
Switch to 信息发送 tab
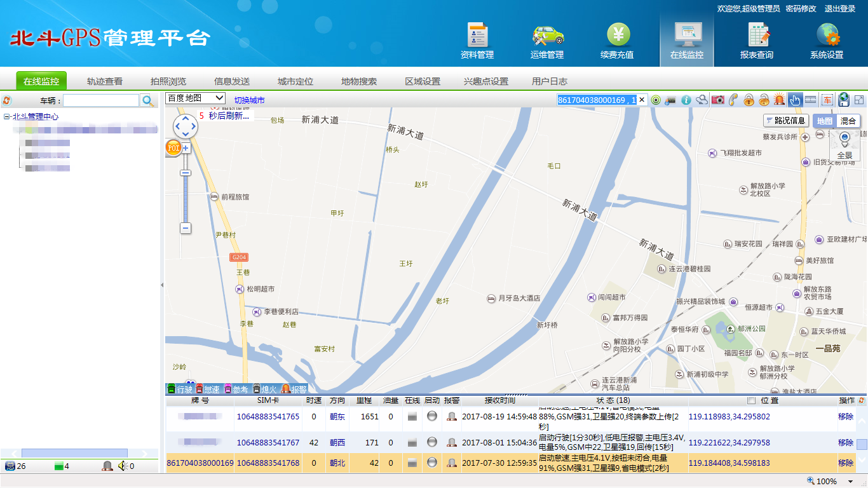point(232,81)
